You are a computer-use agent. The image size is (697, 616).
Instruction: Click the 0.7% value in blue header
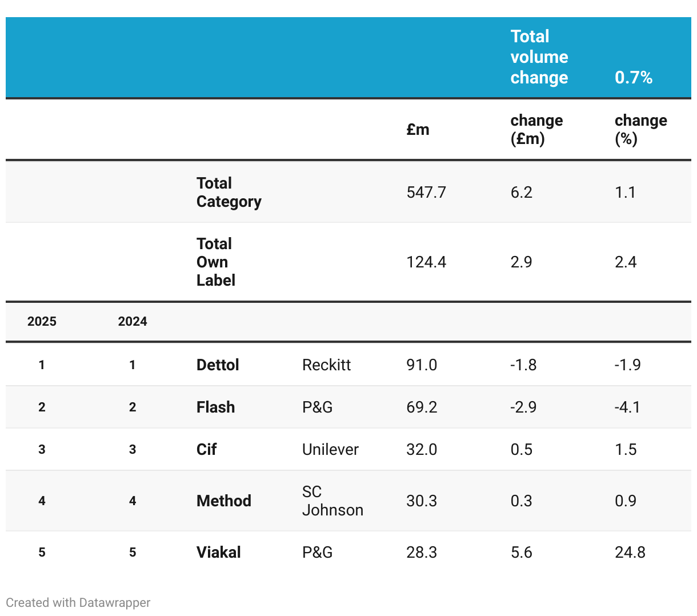(x=634, y=77)
